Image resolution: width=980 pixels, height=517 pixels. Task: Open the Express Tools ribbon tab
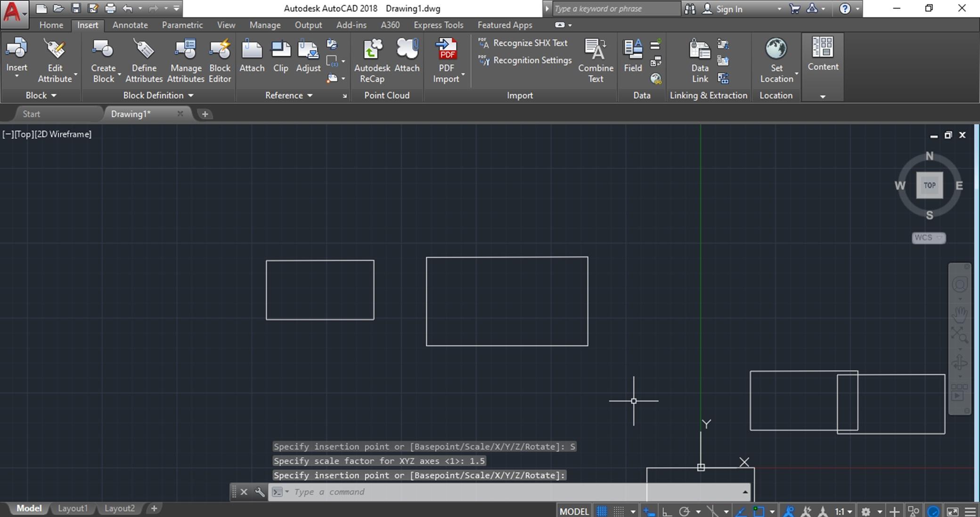click(x=438, y=25)
